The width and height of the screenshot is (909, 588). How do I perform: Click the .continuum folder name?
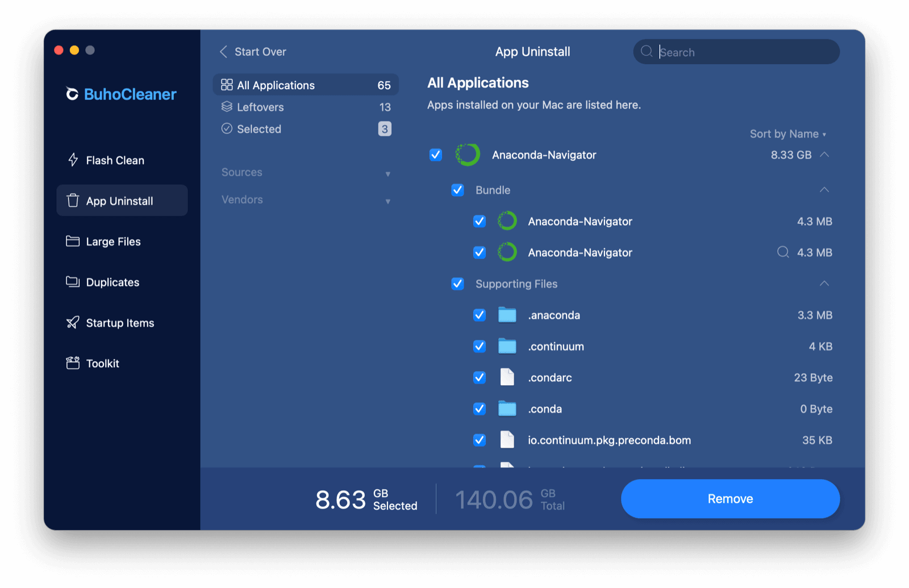pyautogui.click(x=556, y=347)
